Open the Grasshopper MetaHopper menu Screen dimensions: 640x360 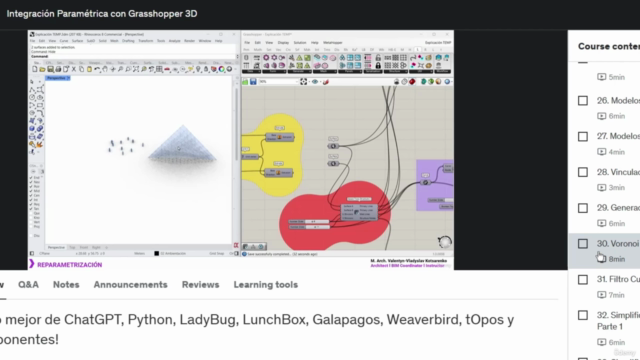(x=333, y=42)
